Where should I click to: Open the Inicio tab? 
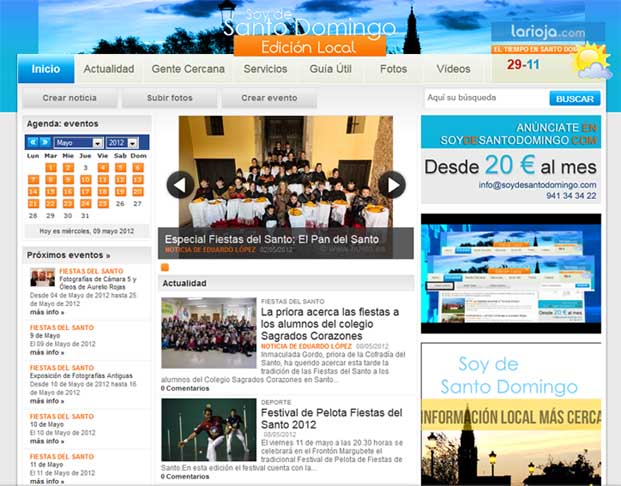[x=46, y=69]
